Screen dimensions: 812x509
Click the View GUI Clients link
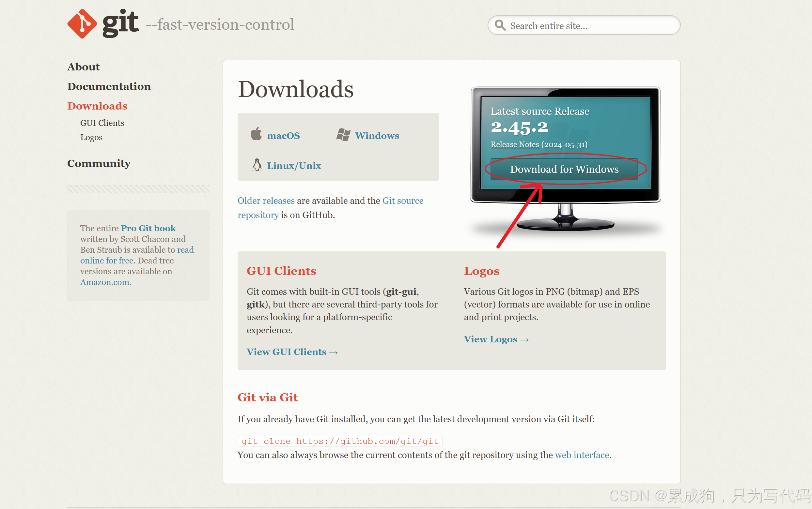pos(292,352)
